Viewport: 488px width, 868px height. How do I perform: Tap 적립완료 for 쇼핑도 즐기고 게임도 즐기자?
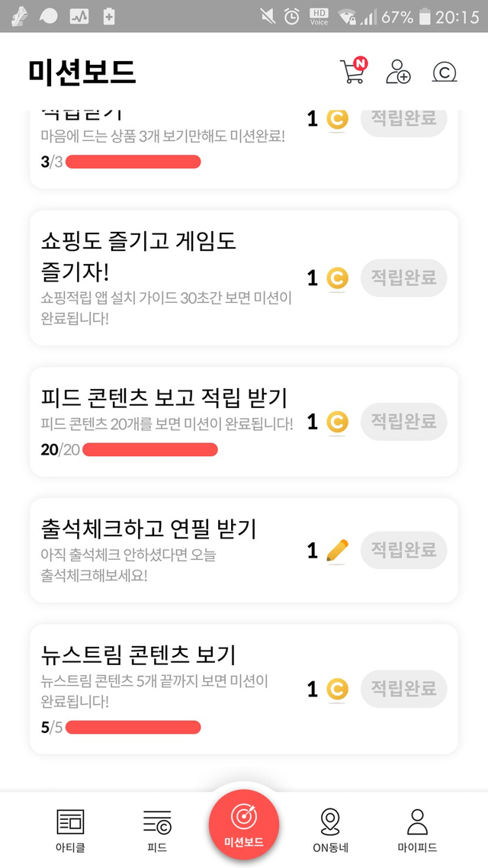coord(403,277)
